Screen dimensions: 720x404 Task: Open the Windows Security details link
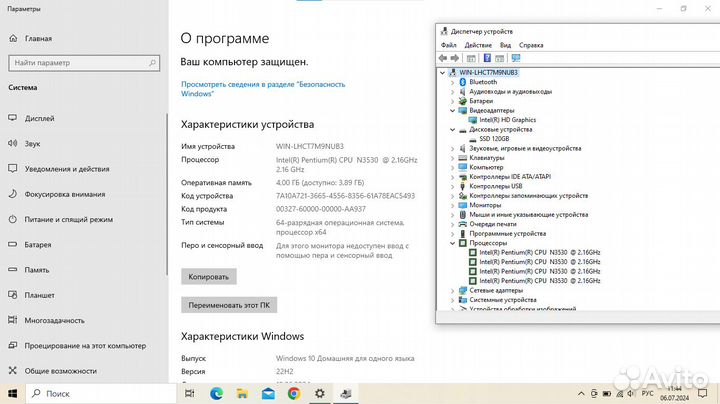point(263,89)
